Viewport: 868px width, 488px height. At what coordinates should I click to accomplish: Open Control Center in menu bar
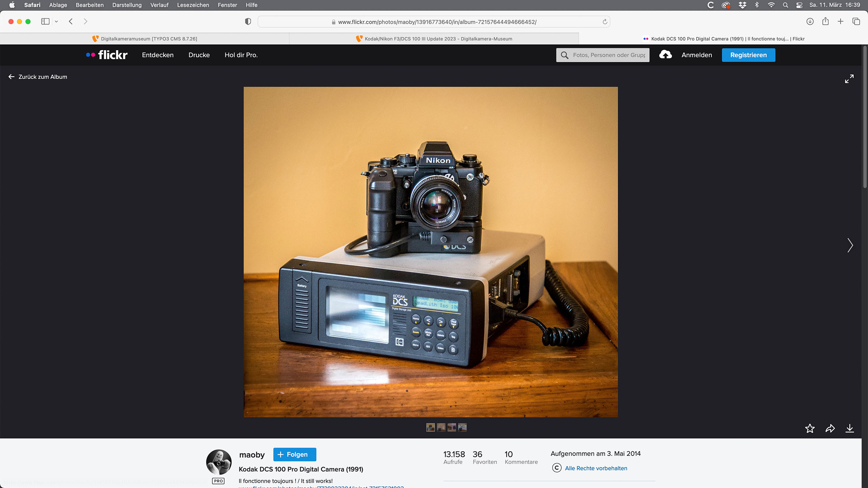pyautogui.click(x=799, y=5)
